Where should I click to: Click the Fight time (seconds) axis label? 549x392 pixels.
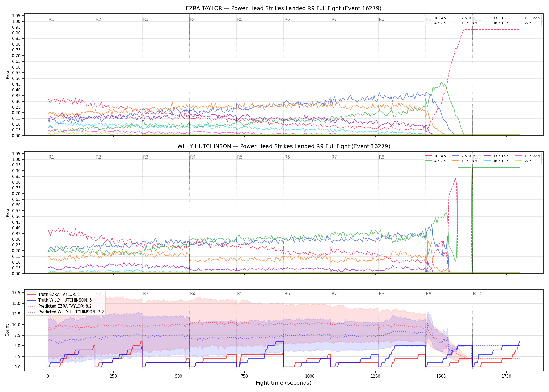pos(284,383)
